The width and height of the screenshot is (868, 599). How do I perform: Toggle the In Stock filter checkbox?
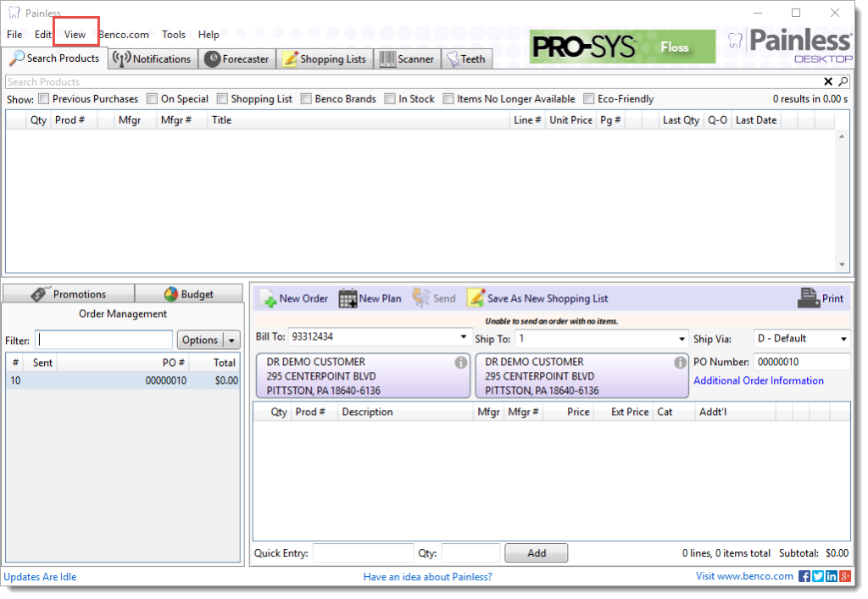point(390,99)
